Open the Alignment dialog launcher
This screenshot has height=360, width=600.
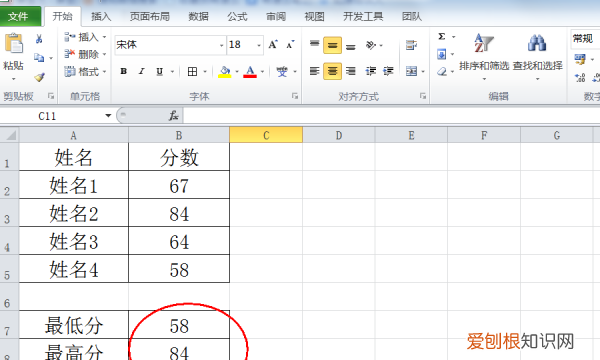[x=423, y=96]
